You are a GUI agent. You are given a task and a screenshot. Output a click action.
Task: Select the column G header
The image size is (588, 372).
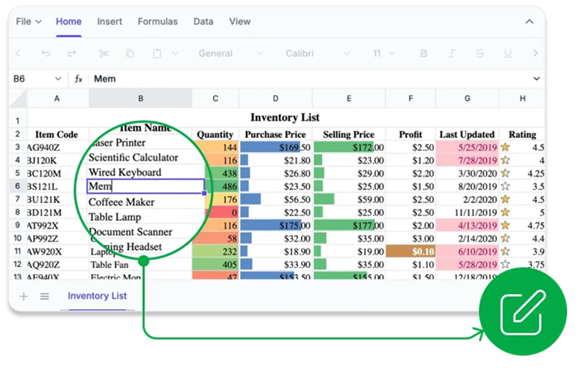tap(467, 99)
